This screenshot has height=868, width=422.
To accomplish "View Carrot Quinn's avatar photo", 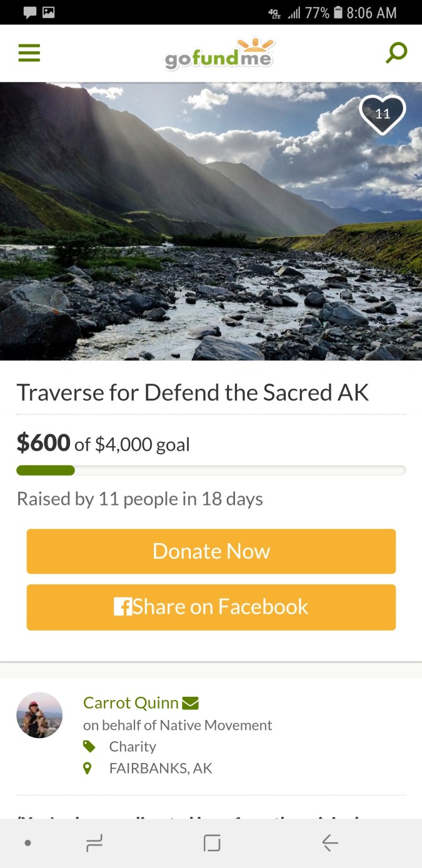I will [x=39, y=715].
